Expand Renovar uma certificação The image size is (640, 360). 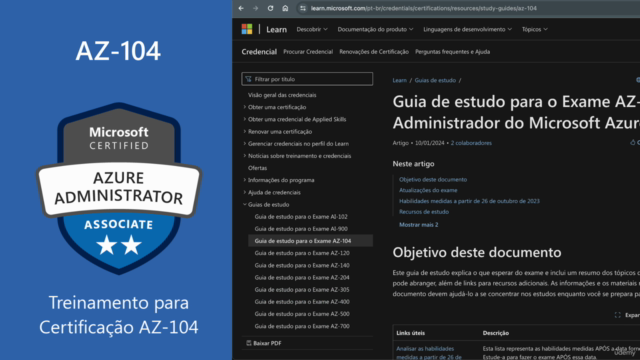pos(280,131)
